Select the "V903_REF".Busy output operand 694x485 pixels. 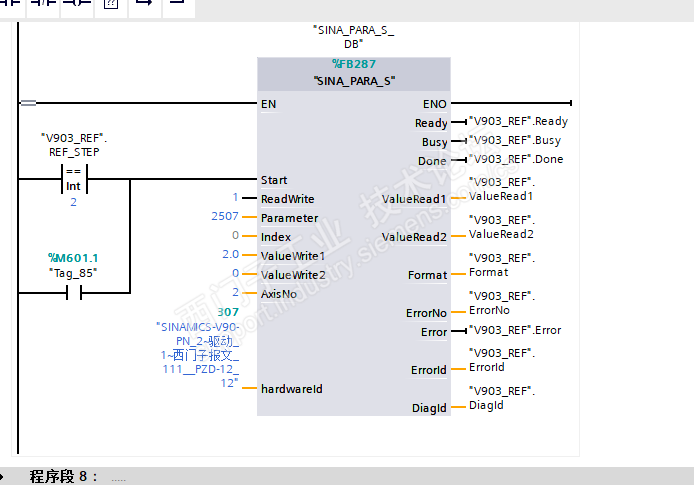515,140
